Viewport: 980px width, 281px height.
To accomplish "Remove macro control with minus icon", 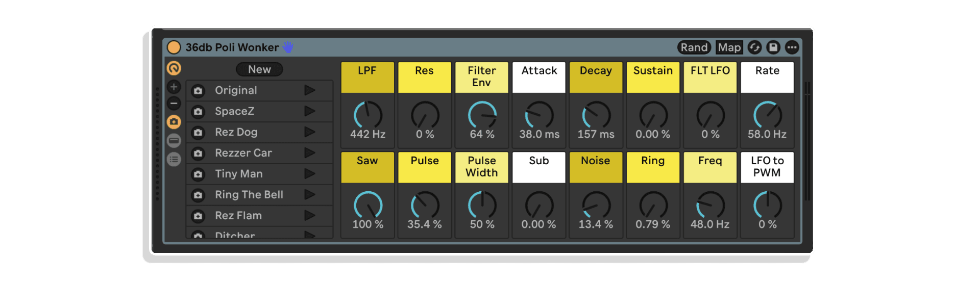I will point(174,104).
